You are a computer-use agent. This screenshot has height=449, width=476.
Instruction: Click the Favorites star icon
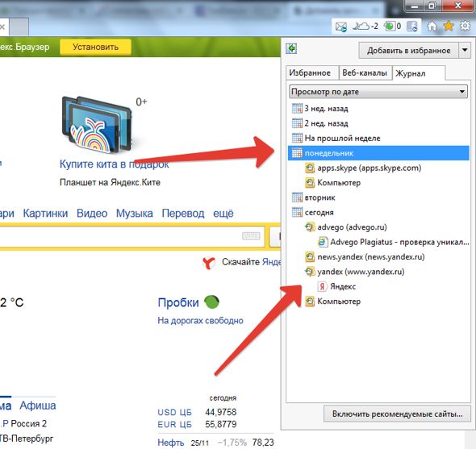449,26
